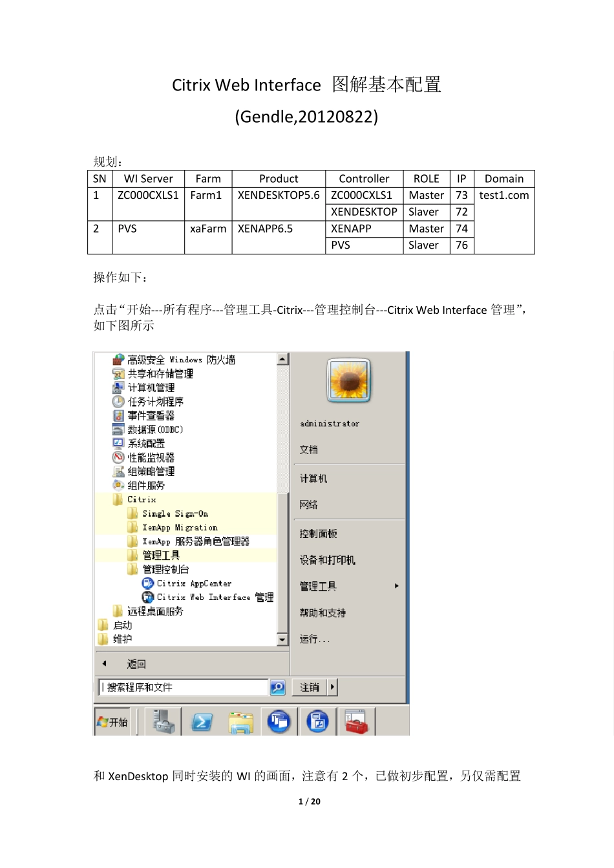The width and height of the screenshot is (614, 868).
Task: Click the Citrix folder icon
Action: (x=118, y=499)
